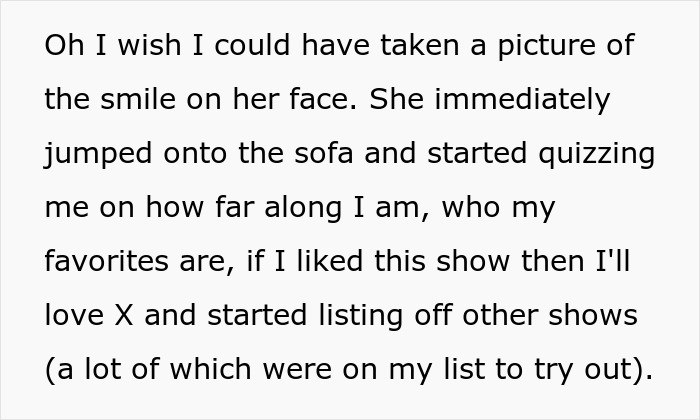The width and height of the screenshot is (700, 420).
Task: Click on the word "liked"
Action: tap(322, 263)
